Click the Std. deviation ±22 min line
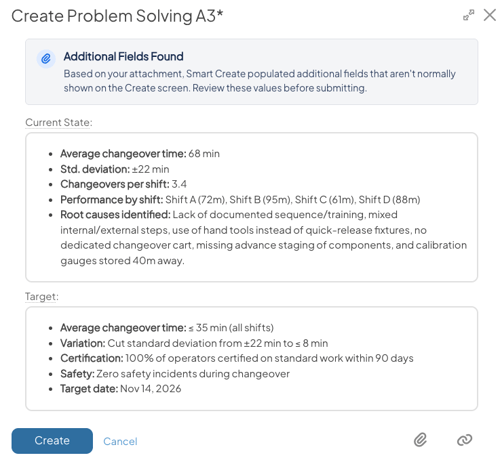This screenshot has height=464, width=500. [115, 169]
